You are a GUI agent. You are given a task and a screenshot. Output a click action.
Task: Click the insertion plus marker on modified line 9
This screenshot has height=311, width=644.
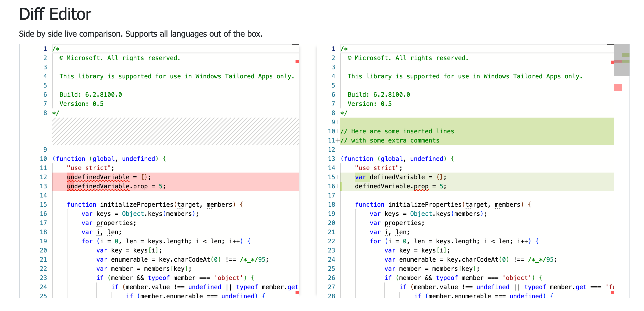338,122
